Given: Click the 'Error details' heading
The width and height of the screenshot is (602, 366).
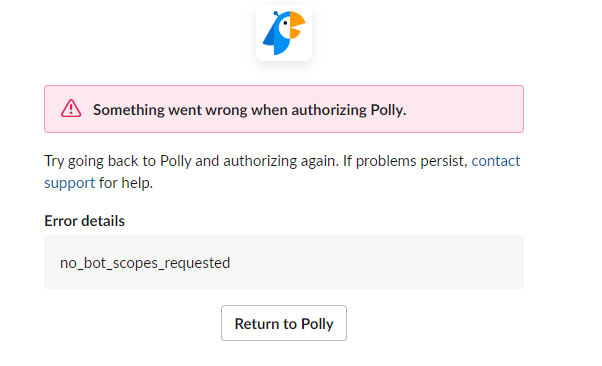Looking at the screenshot, I should [x=84, y=221].
